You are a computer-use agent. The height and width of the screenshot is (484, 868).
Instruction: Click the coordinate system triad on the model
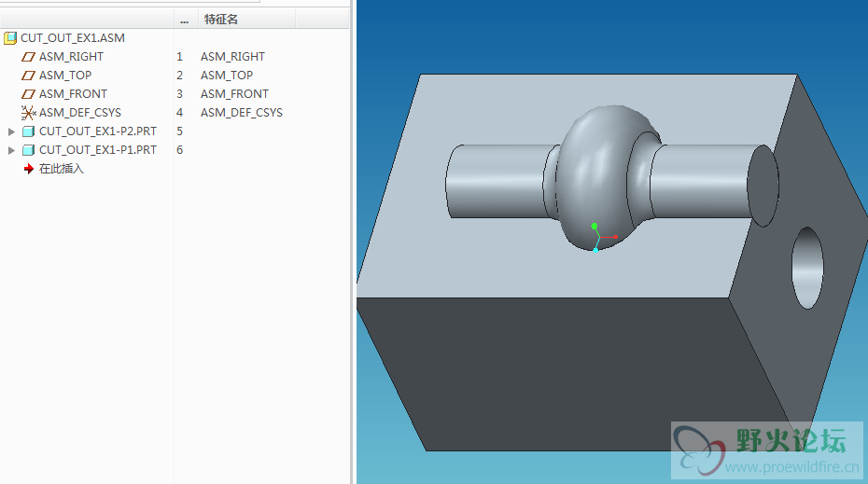coord(602,238)
